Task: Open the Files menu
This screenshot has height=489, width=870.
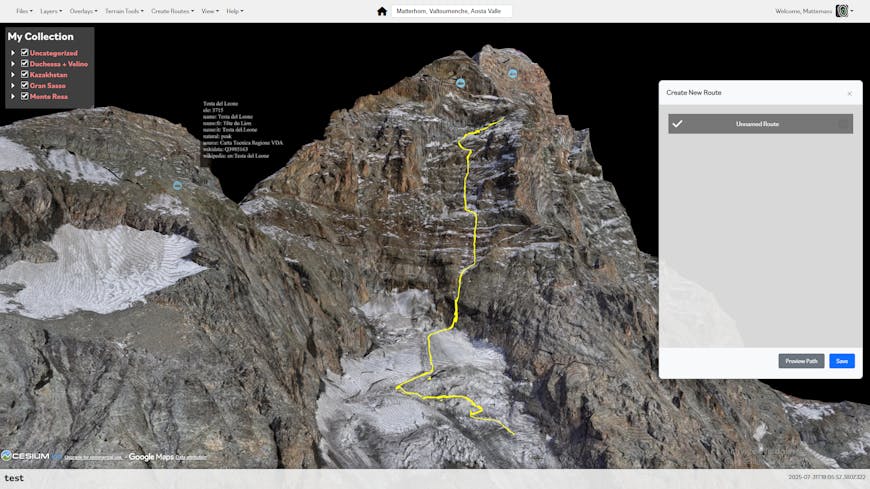Action: coord(24,11)
